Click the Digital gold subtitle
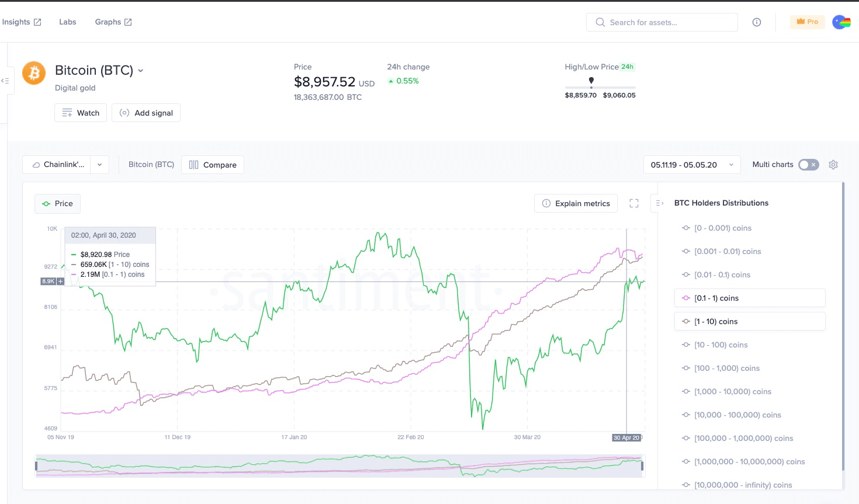The image size is (859, 504). 75,88
